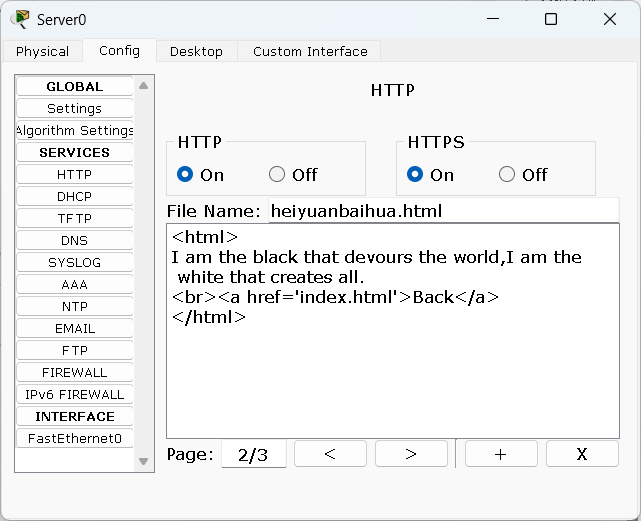Click the INTERFACE section header

(74, 417)
